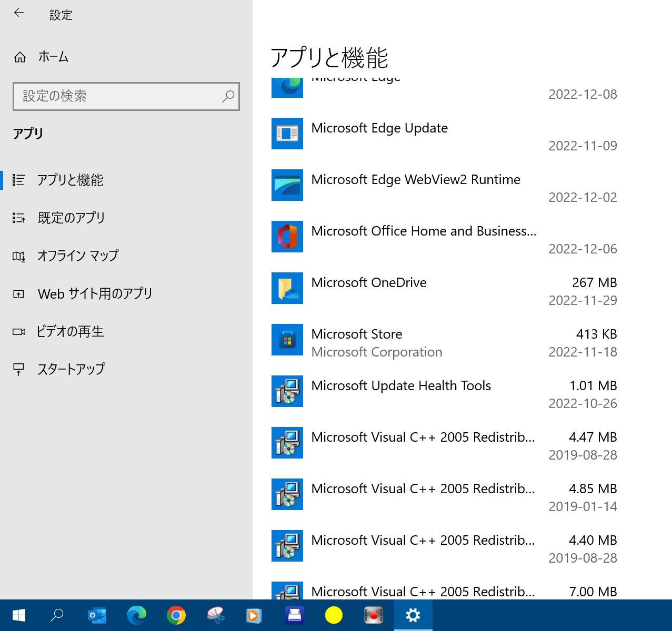Viewport: 672px width, 631px height.
Task: Click the back arrow in Settings
Action: (x=19, y=13)
